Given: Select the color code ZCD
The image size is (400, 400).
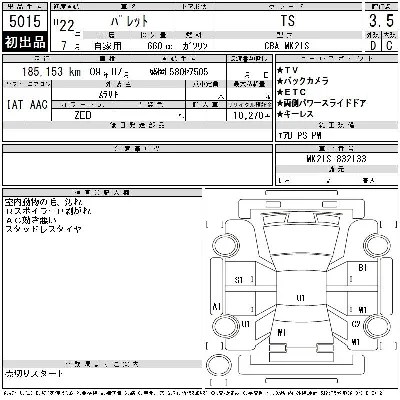Looking at the screenshot, I should (83, 115).
